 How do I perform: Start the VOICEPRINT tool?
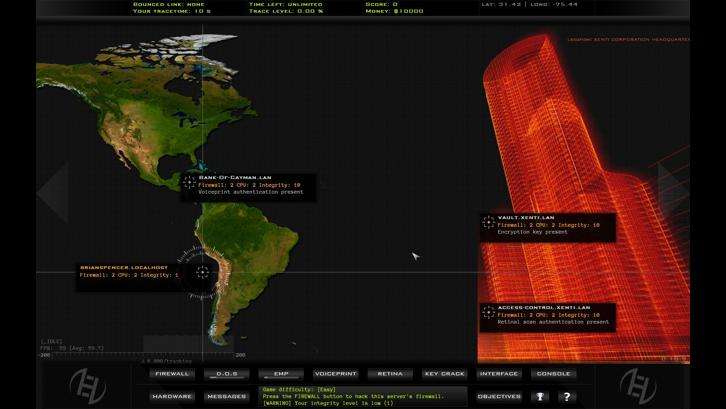pyautogui.click(x=335, y=374)
